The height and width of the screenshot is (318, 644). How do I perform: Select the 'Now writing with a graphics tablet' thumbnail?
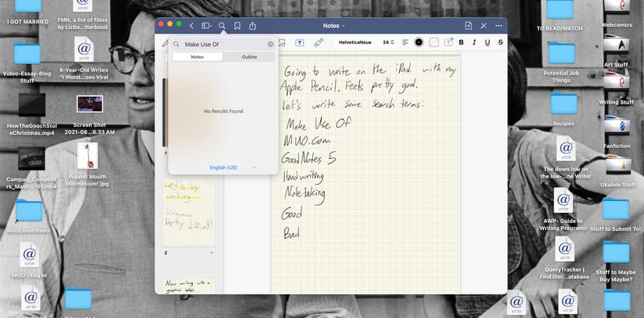click(x=189, y=286)
